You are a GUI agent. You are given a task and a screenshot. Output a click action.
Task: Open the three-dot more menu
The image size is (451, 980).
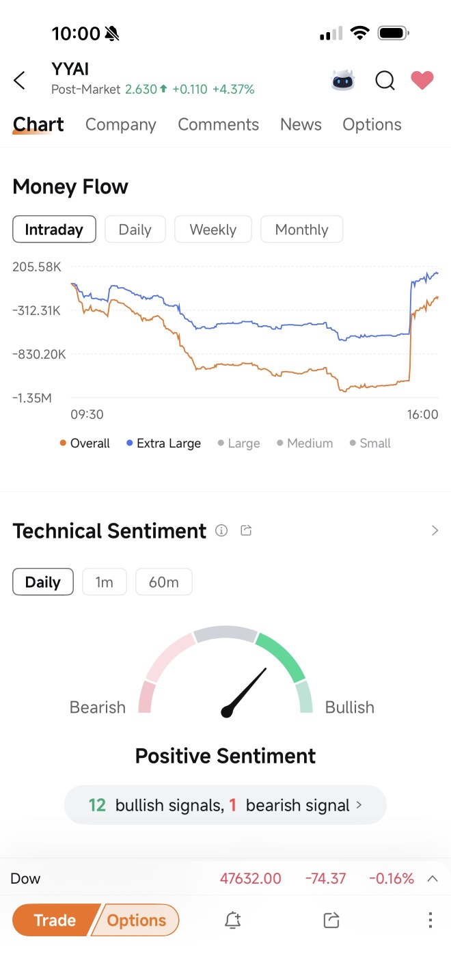(430, 920)
